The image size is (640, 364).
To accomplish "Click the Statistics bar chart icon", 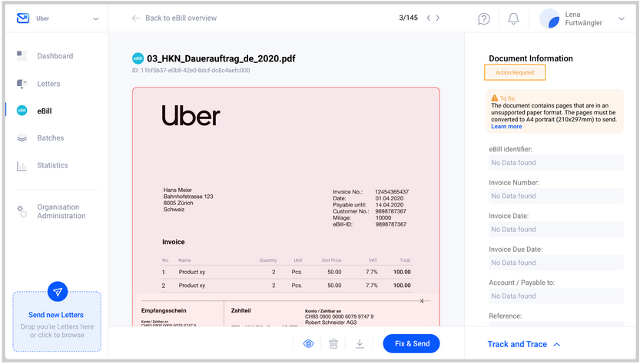I will 22,166.
